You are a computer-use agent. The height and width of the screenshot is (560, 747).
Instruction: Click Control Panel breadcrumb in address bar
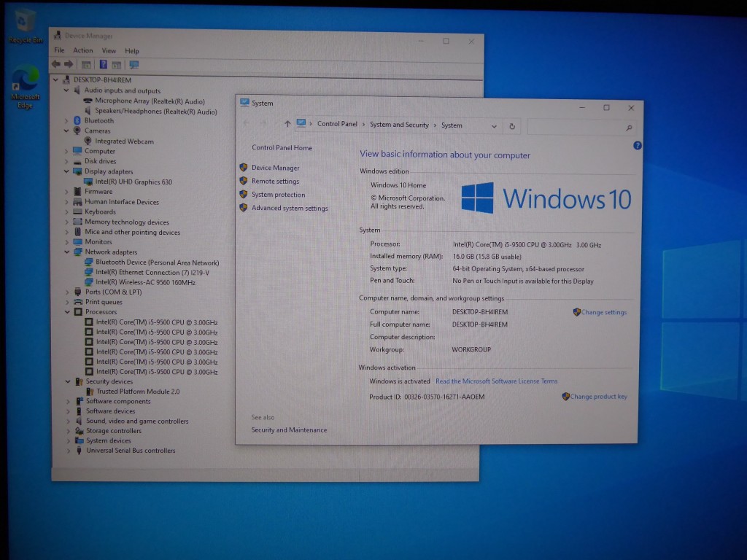pyautogui.click(x=337, y=124)
